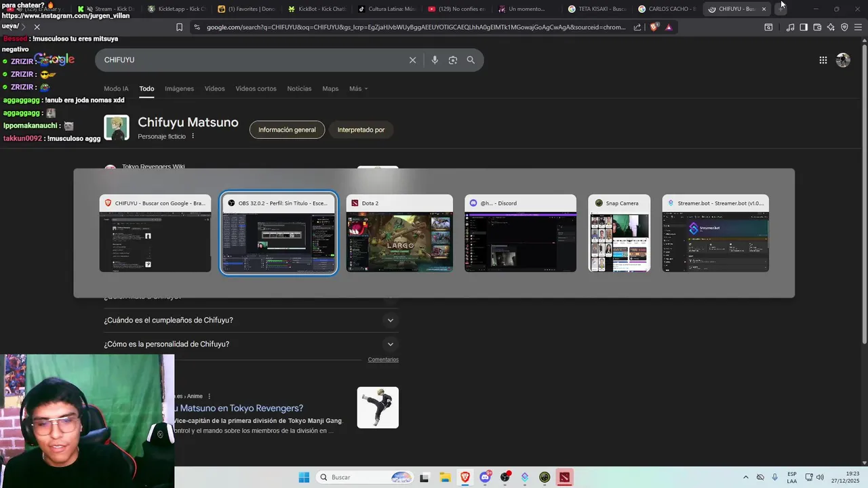Open 'Matsuno en Tokyo Revengers?' result link
Viewport: 868px width, 488px height.
(x=239, y=408)
